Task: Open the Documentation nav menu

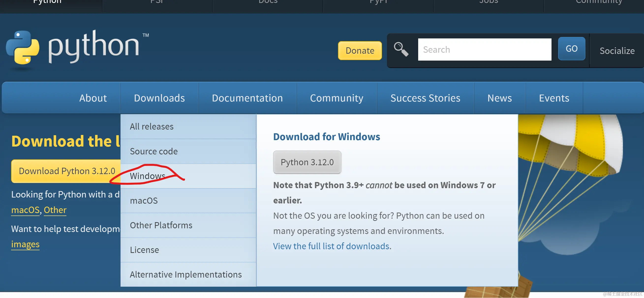Action: click(247, 98)
